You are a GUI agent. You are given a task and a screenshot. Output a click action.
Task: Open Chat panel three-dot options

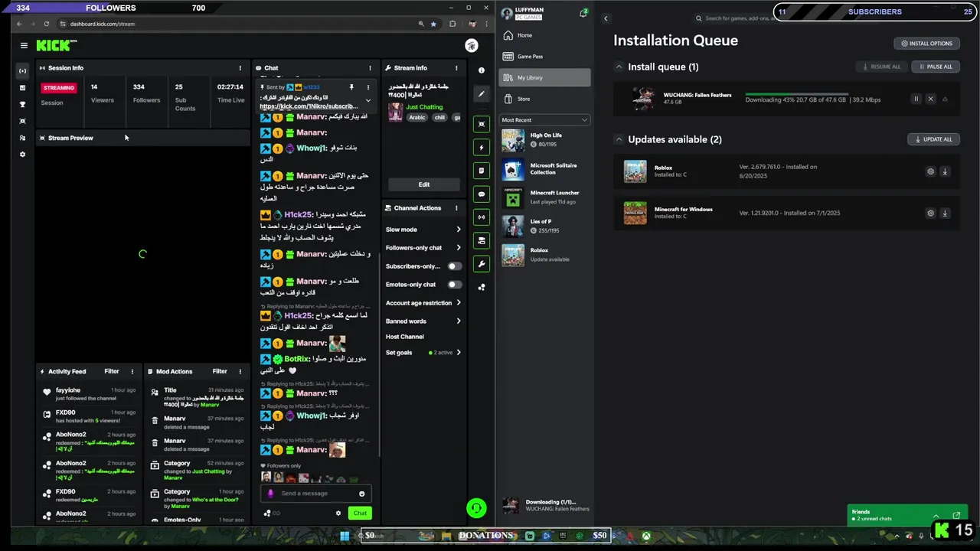[370, 68]
